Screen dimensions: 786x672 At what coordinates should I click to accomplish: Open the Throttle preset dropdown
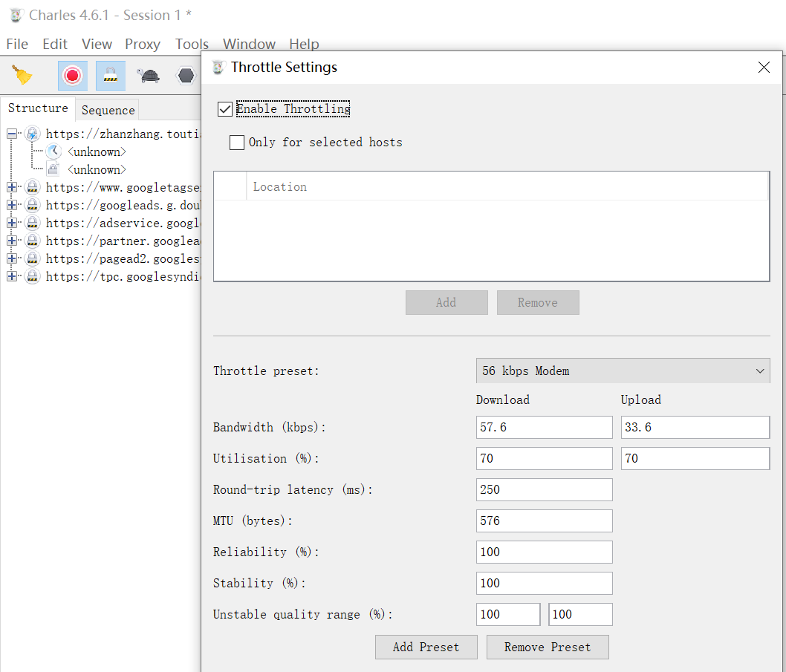click(623, 371)
